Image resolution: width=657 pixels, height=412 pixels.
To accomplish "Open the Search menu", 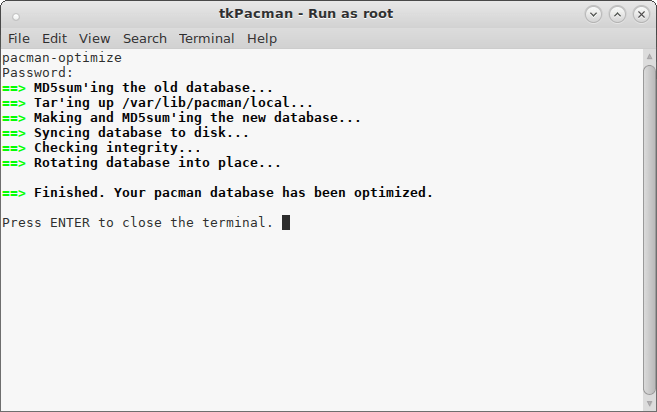I will [145, 39].
